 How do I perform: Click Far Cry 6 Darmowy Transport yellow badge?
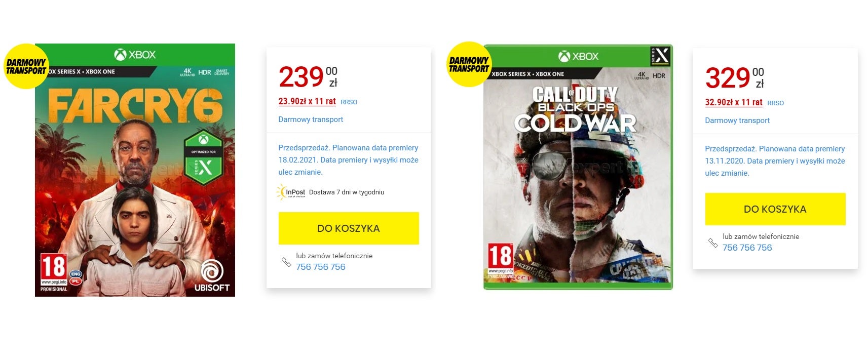[25, 66]
